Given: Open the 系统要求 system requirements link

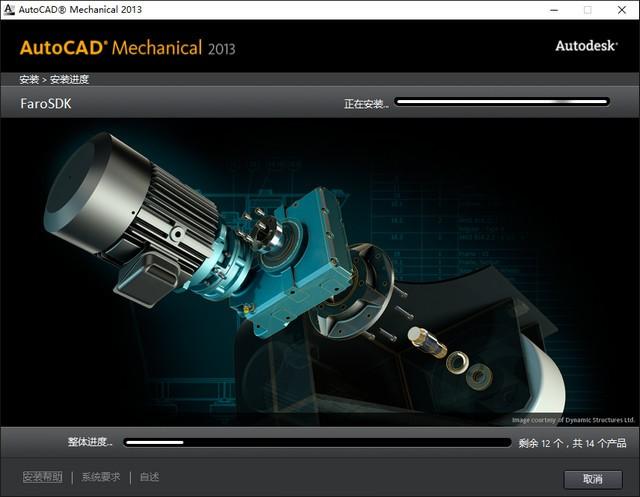Looking at the screenshot, I should coord(101,477).
